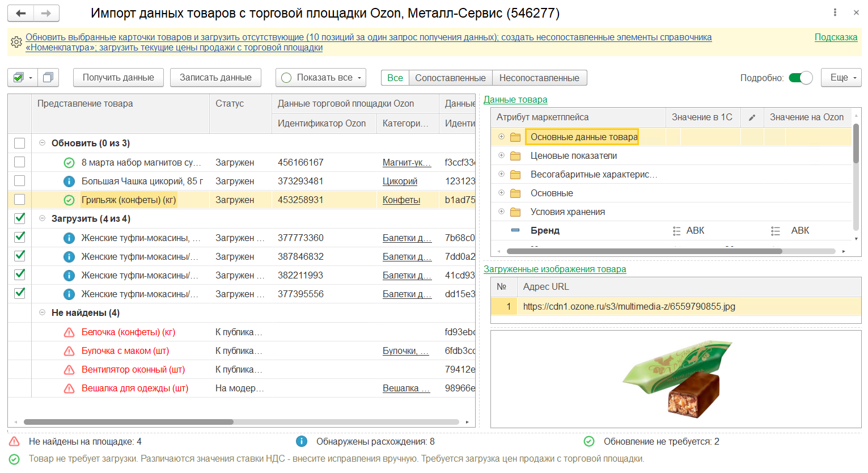Collapse the Обновить (0 из 3) group
The height and width of the screenshot is (473, 868).
(42, 143)
